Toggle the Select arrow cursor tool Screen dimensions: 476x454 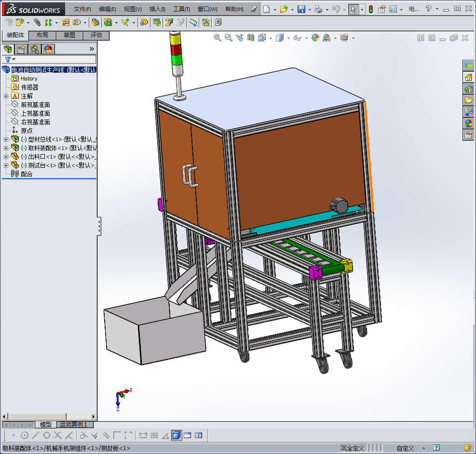click(354, 9)
